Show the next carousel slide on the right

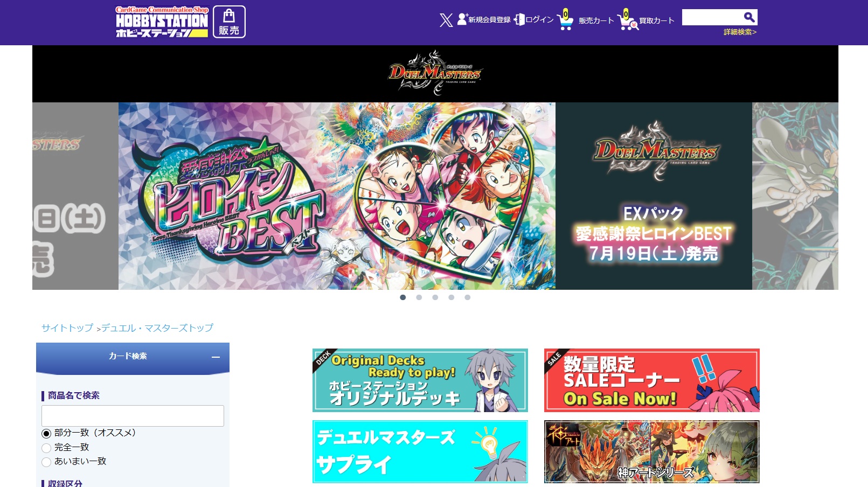[795, 196]
